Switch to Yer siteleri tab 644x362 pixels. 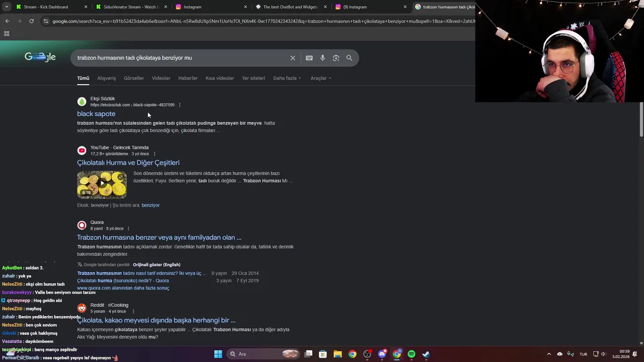254,78
